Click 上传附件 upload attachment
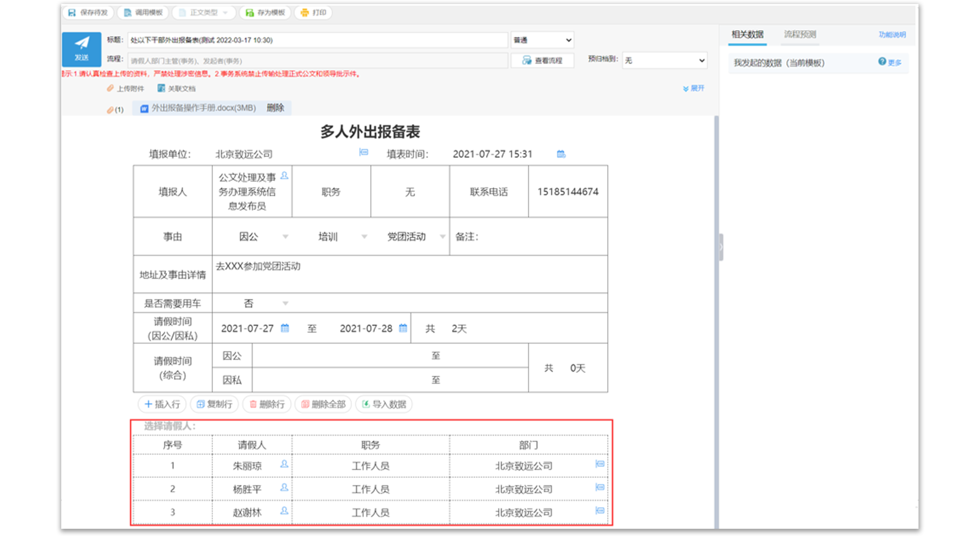 pyautogui.click(x=126, y=88)
